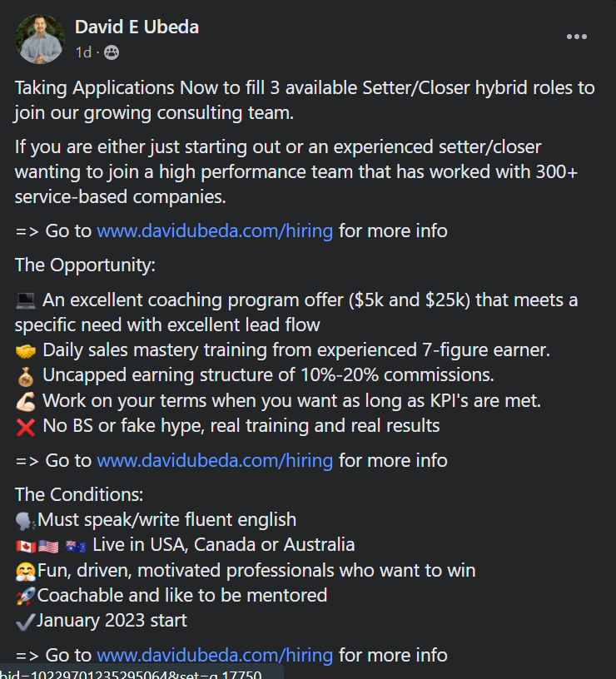
Task: Click the USA flag emoji
Action: [48, 546]
